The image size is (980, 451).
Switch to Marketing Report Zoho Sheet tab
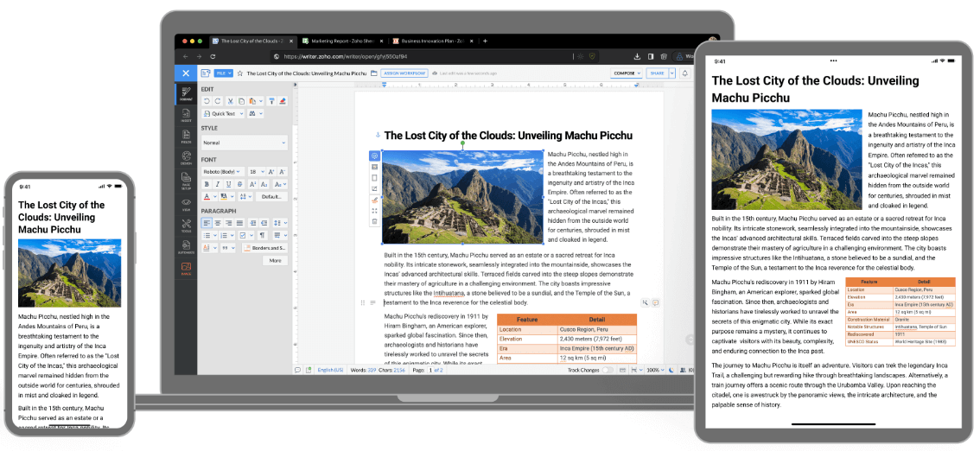tap(342, 41)
